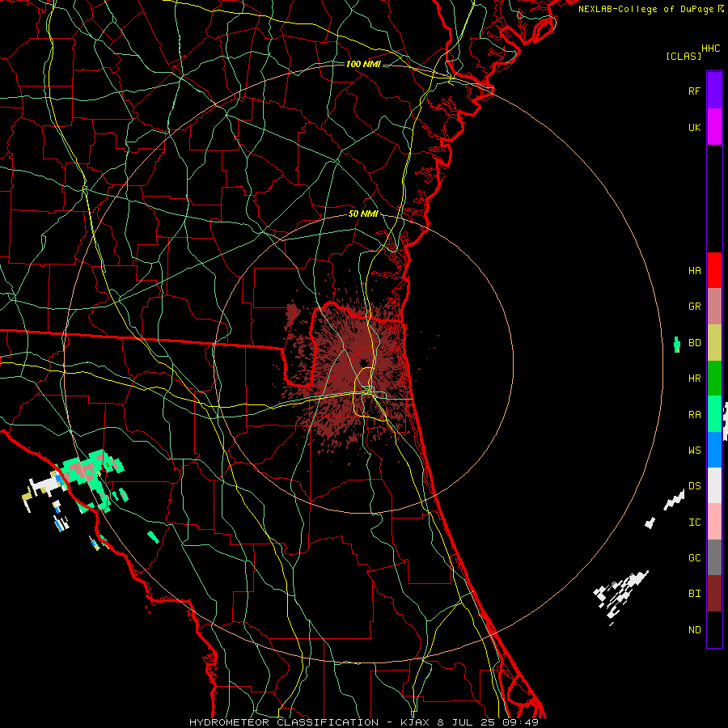Click the HHC product label
Screen dimensions: 728x728
[710, 49]
